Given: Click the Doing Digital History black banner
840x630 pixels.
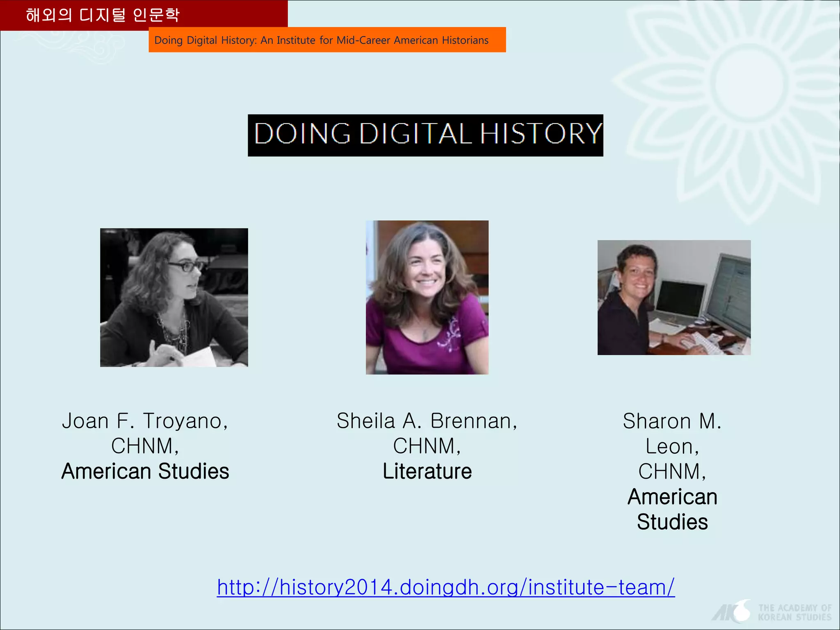Looking at the screenshot, I should coord(425,135).
